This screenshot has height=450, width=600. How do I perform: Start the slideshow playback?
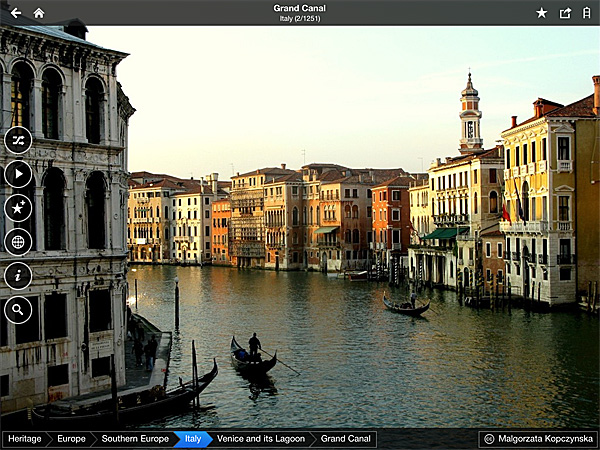(18, 174)
